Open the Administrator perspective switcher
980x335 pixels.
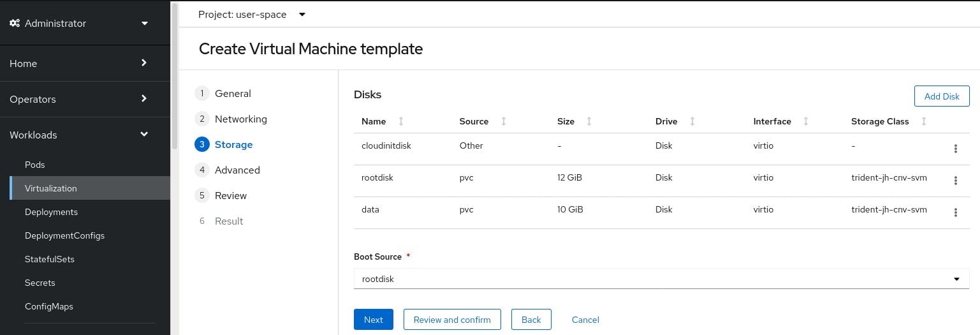point(80,24)
